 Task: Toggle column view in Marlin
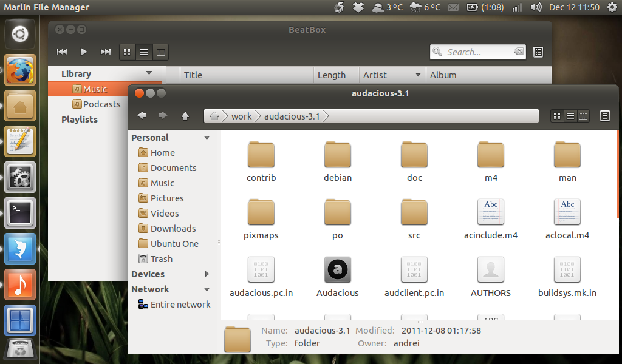tap(584, 115)
